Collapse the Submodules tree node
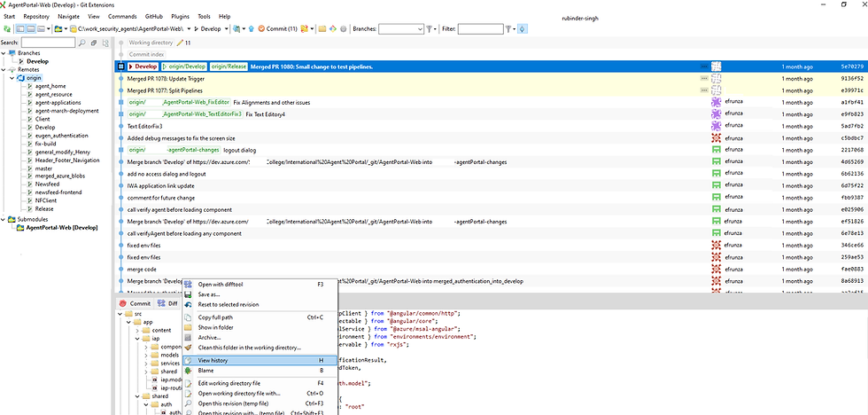This screenshot has width=868, height=415. [x=4, y=219]
